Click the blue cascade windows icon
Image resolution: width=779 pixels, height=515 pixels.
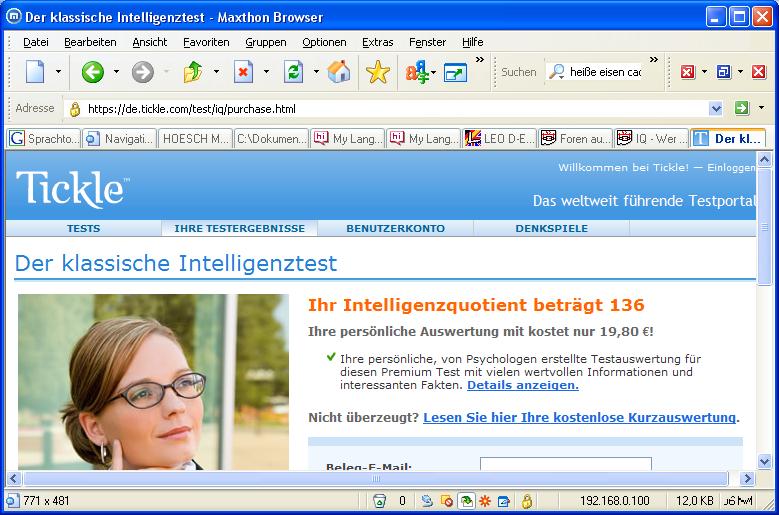click(x=724, y=72)
